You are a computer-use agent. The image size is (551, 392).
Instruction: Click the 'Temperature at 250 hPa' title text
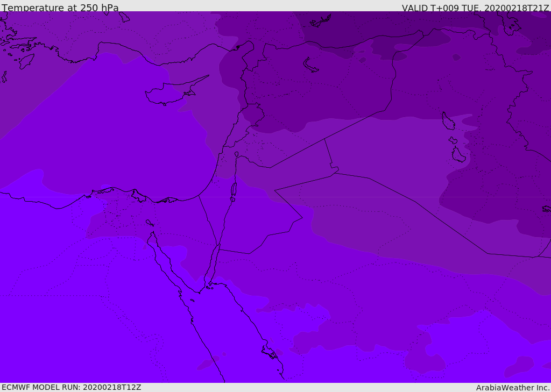[x=60, y=8]
